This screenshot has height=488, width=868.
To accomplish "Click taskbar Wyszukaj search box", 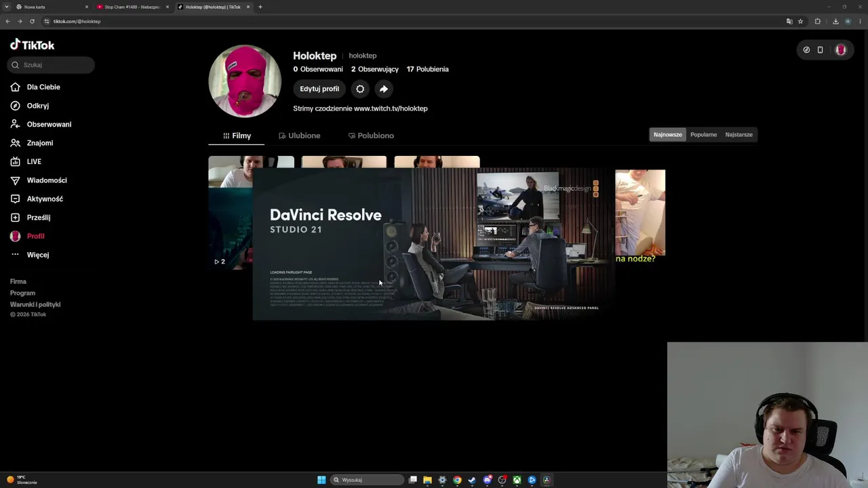I will (368, 480).
